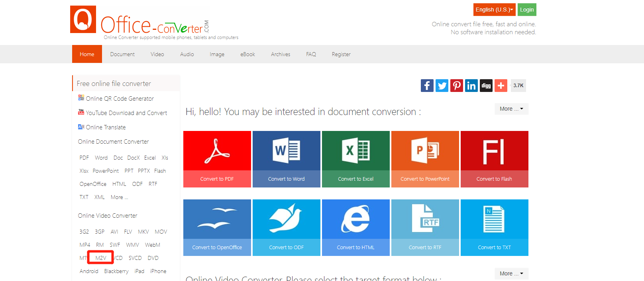Open the YouTube Download and Convert link
644x281 pixels.
pos(126,113)
